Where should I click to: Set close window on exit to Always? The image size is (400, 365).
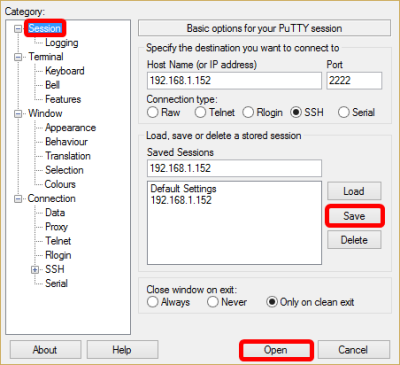pos(153,302)
